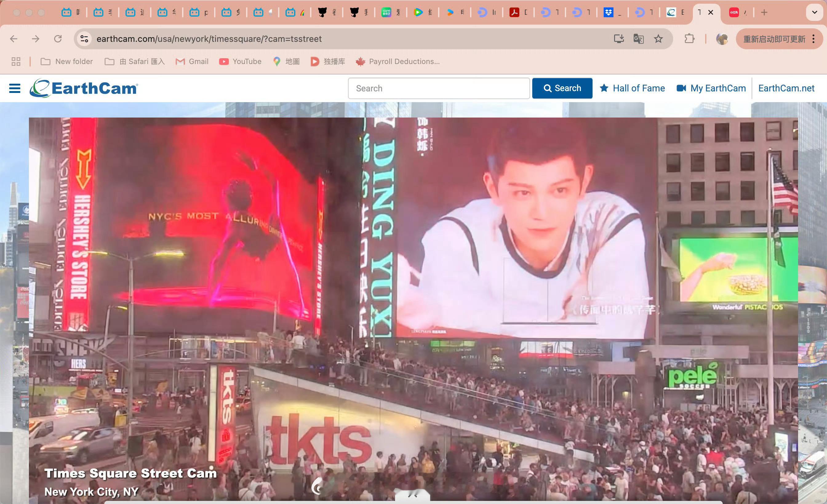Open the apps grid in bookmarks bar
827x504 pixels.
click(x=16, y=62)
